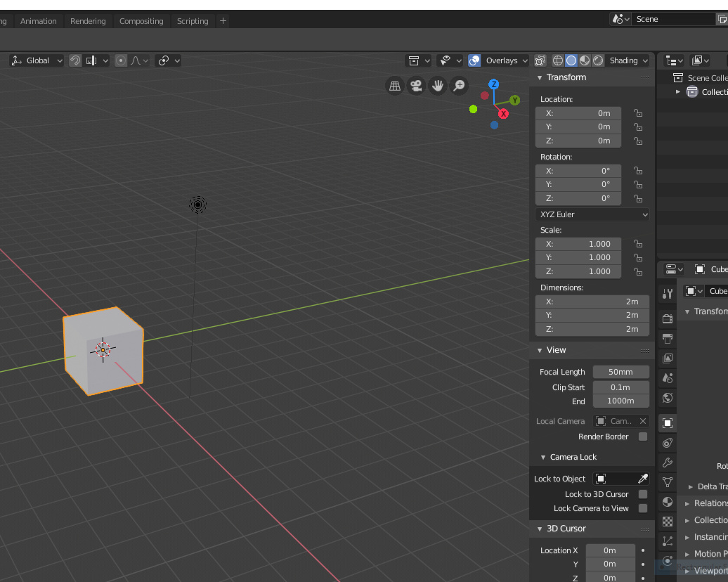Click the magnifier Zoom gizmo

457,86
